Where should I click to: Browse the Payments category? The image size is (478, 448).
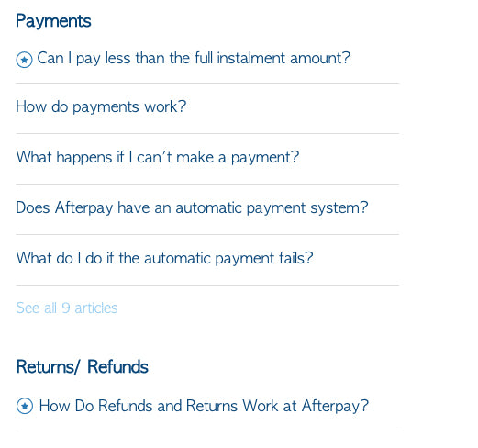pyautogui.click(x=53, y=21)
